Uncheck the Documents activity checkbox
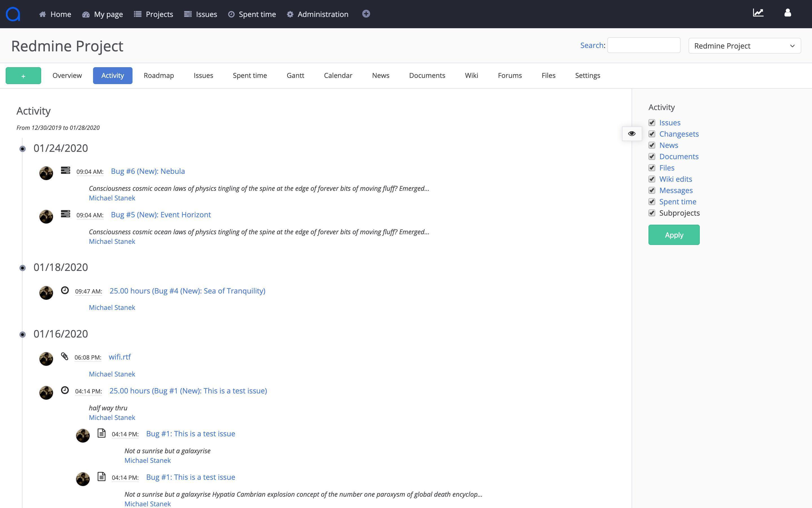This screenshot has width=812, height=508. click(x=652, y=157)
